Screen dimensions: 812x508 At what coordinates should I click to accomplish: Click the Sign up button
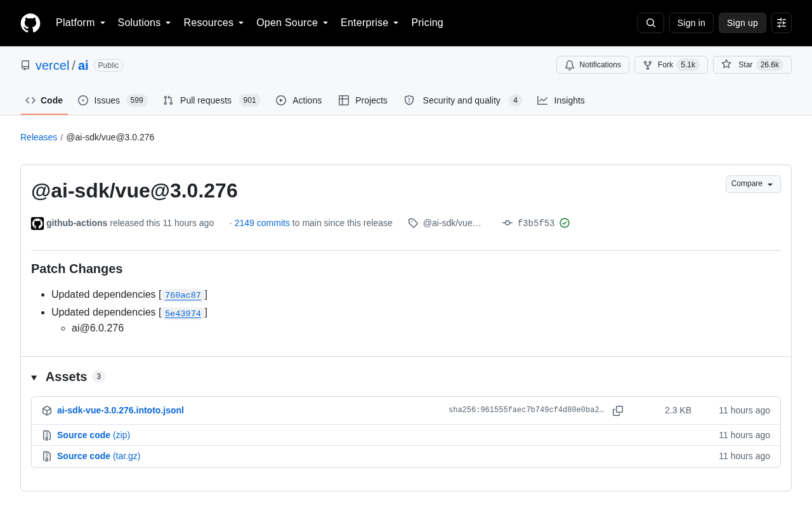pos(742,23)
